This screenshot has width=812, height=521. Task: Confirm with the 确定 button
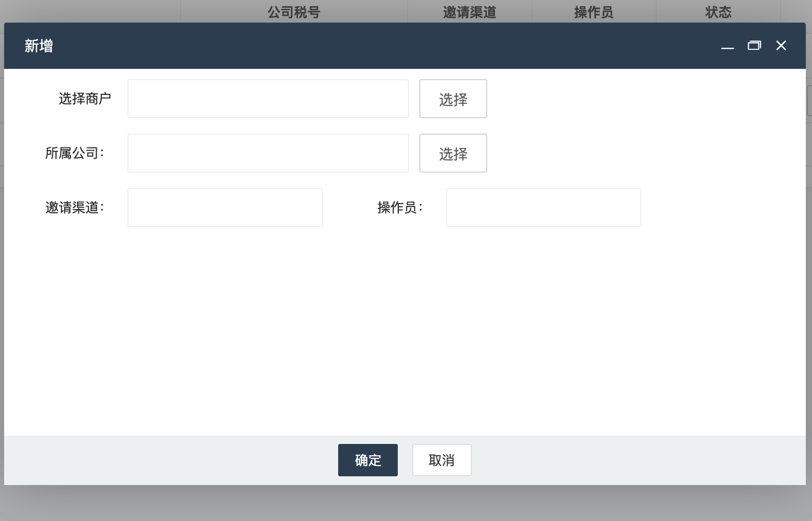368,460
